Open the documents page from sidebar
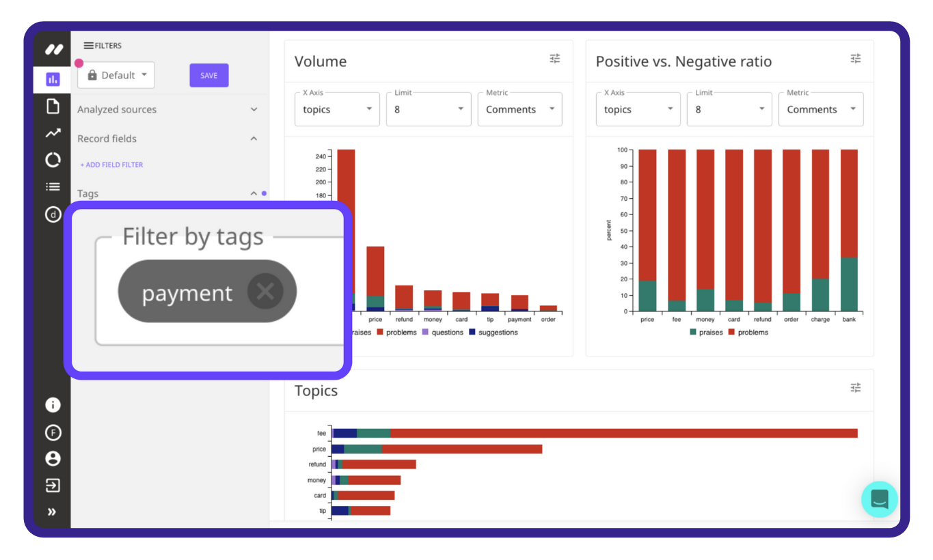Screen dimensions: 933x560 tap(53, 106)
